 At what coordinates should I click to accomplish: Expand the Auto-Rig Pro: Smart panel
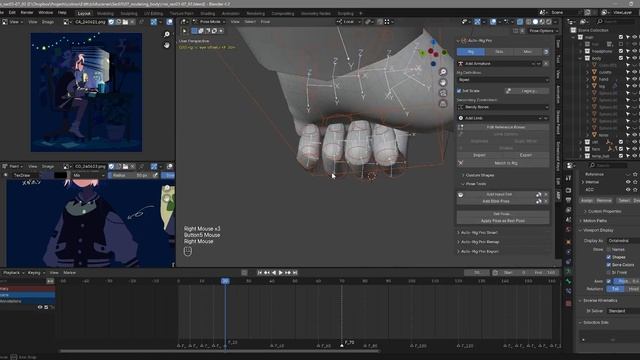pos(479,233)
